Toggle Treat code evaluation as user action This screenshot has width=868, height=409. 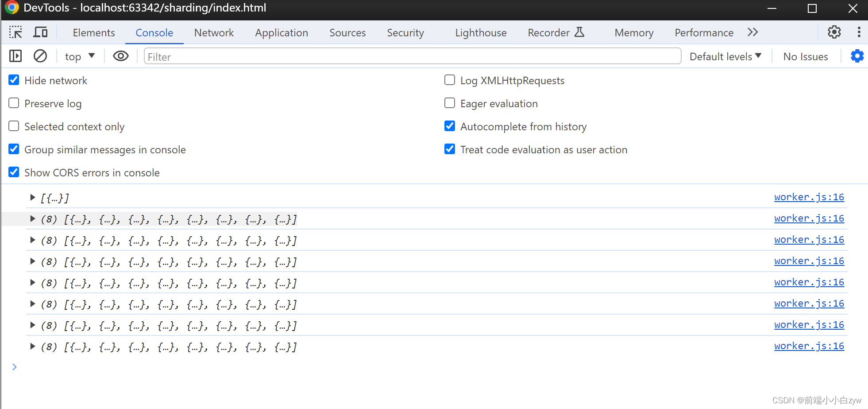[x=450, y=149]
